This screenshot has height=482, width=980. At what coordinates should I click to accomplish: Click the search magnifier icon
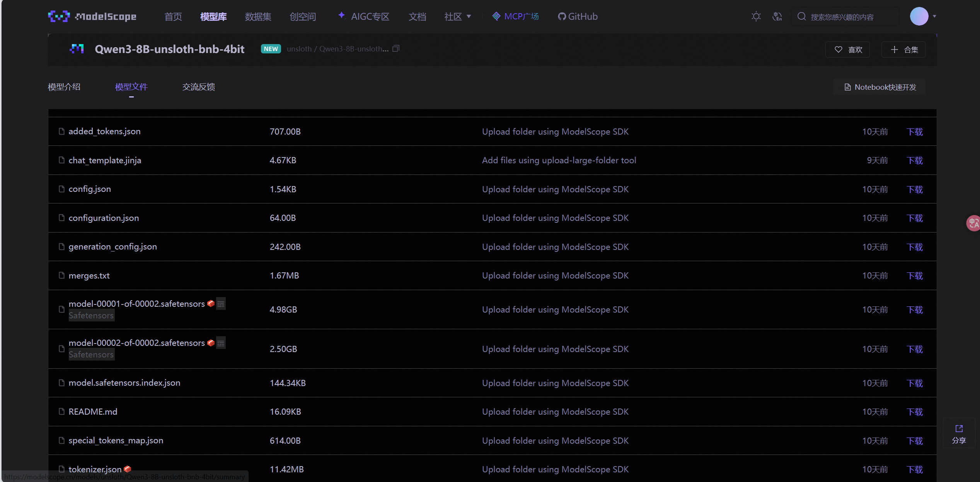(801, 16)
